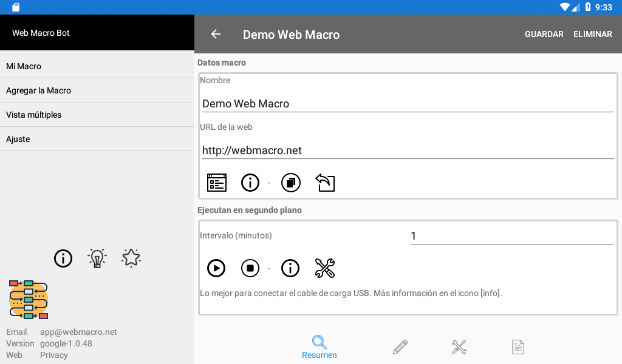Click ELIMINAR to delete the macro

[593, 34]
